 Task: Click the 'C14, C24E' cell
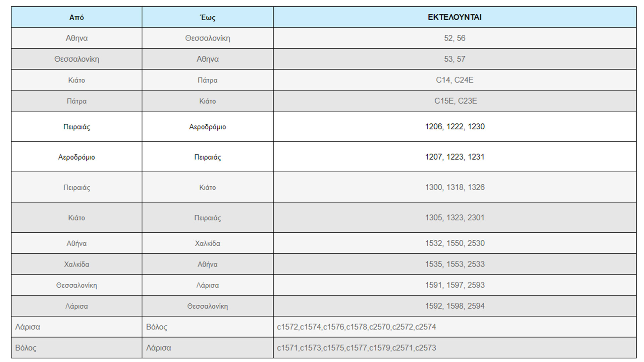(454, 80)
